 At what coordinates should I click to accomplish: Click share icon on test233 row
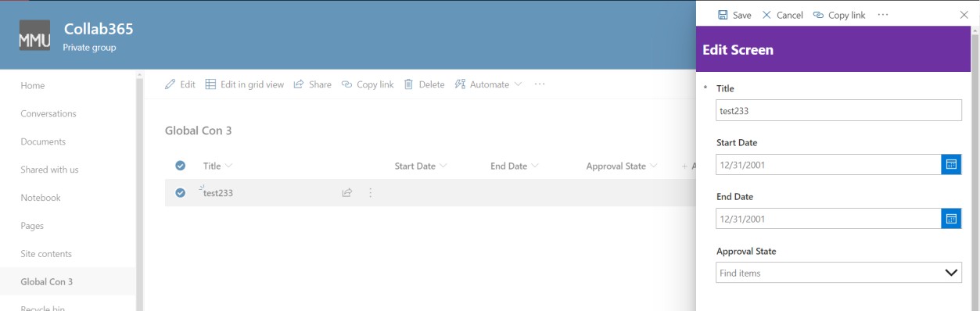point(346,193)
